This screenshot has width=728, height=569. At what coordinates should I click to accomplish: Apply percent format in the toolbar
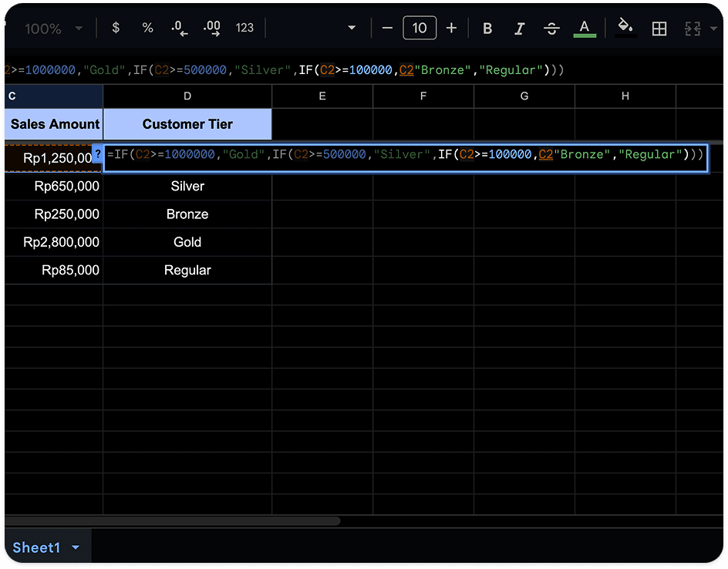point(147,28)
